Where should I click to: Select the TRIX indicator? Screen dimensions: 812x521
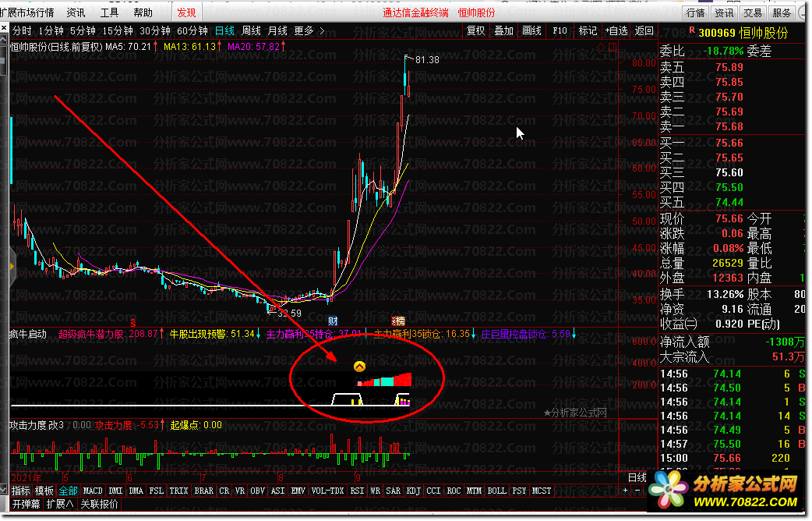click(x=178, y=491)
